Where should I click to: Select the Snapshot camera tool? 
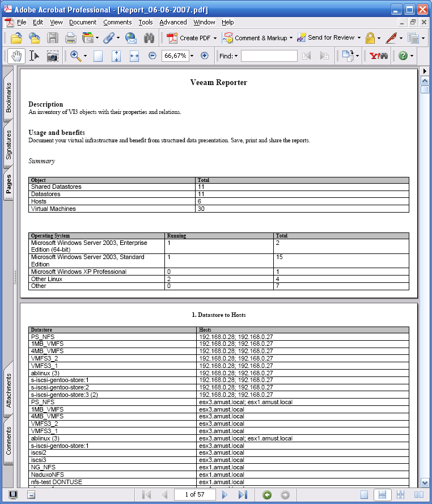click(x=52, y=56)
